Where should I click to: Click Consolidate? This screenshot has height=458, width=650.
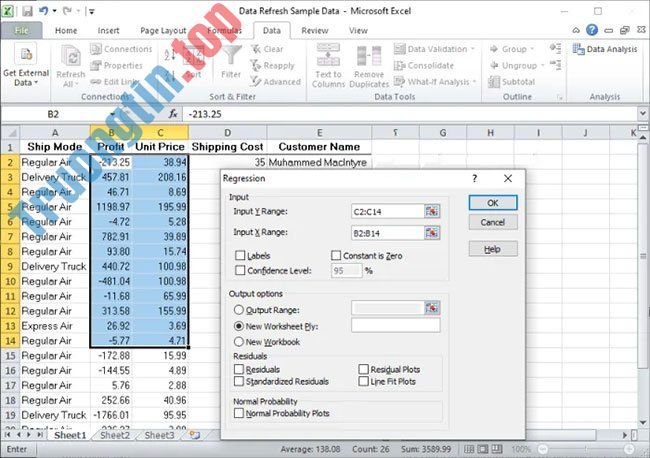[x=424, y=65]
